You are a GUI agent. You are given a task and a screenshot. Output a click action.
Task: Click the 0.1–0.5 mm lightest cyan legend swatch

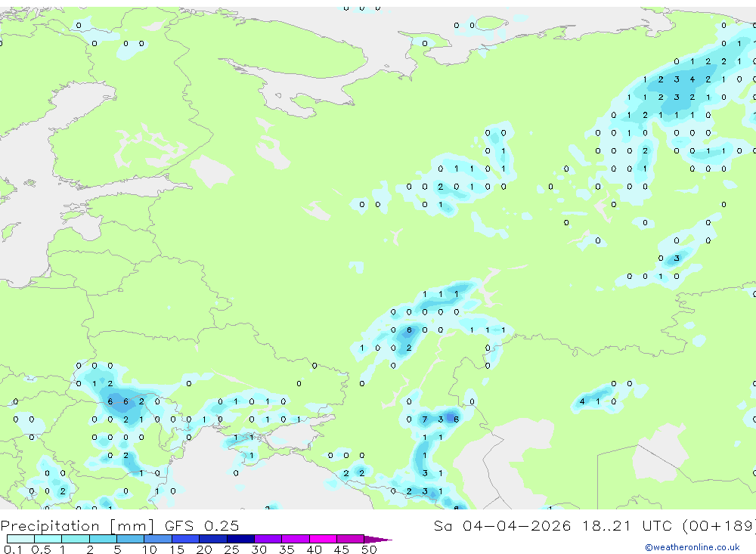point(20,539)
